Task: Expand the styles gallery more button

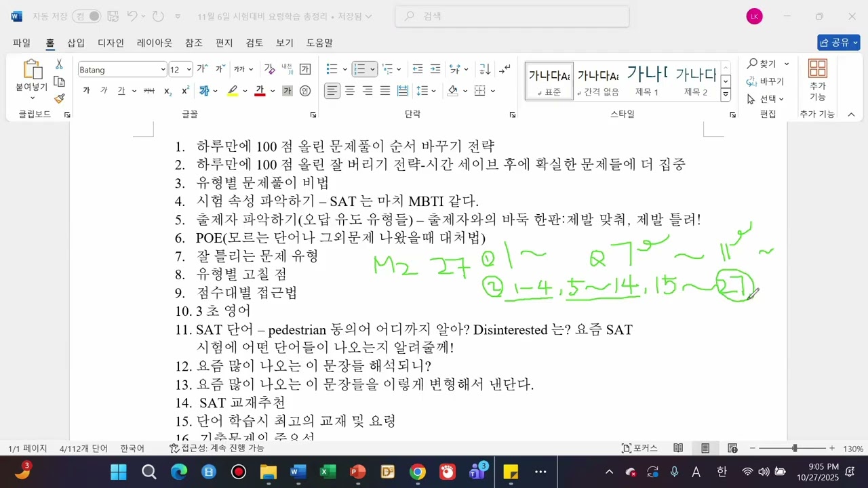Action: click(726, 96)
